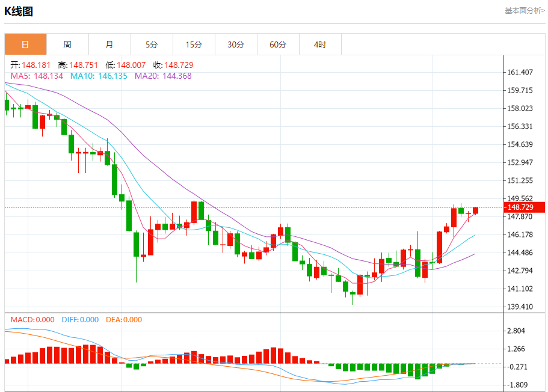Click the 2.804 MACD axis label

click(x=516, y=331)
